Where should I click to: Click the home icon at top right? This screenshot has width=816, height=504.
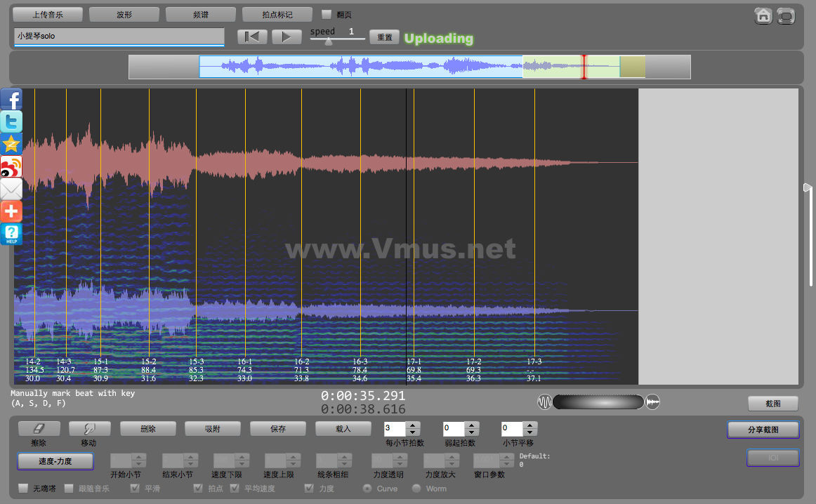pos(763,15)
